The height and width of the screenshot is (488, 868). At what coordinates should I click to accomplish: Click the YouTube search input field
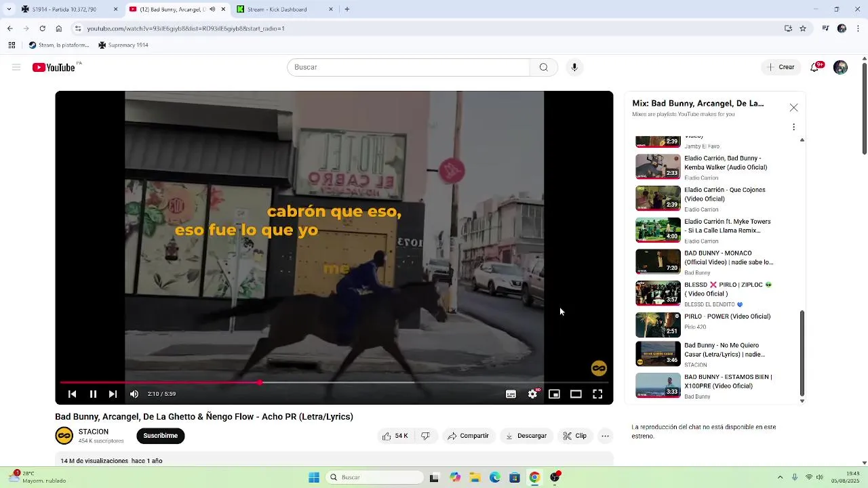pos(408,67)
